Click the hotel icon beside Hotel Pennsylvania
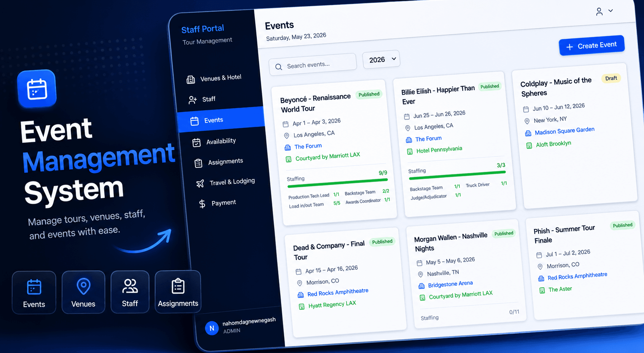Screen dimensions: 644x353 tap(410, 152)
